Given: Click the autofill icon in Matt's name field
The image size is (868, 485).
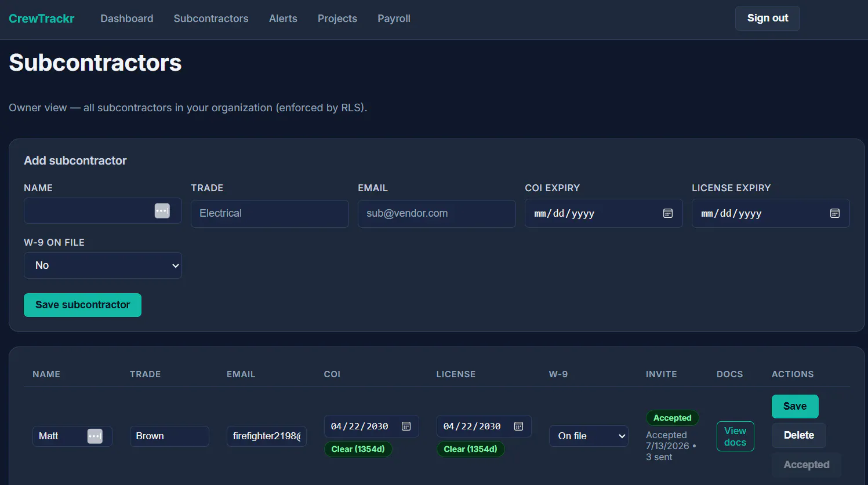Looking at the screenshot, I should [x=95, y=436].
